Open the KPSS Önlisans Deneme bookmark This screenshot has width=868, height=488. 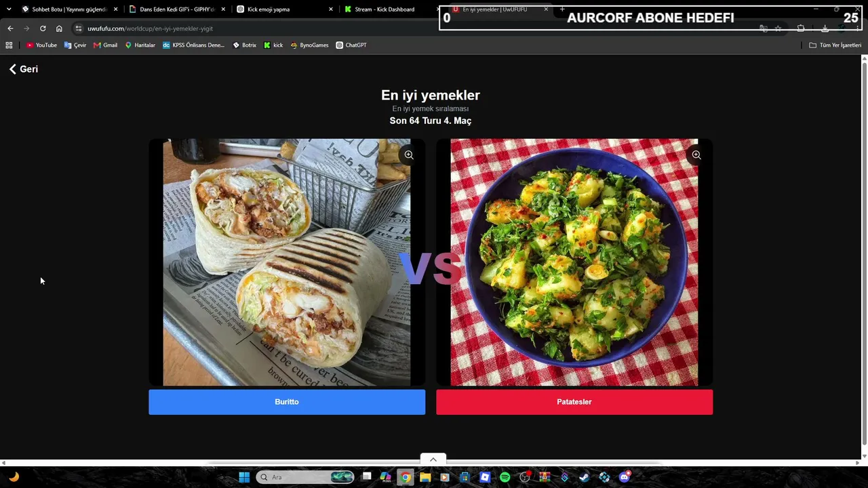click(x=193, y=45)
